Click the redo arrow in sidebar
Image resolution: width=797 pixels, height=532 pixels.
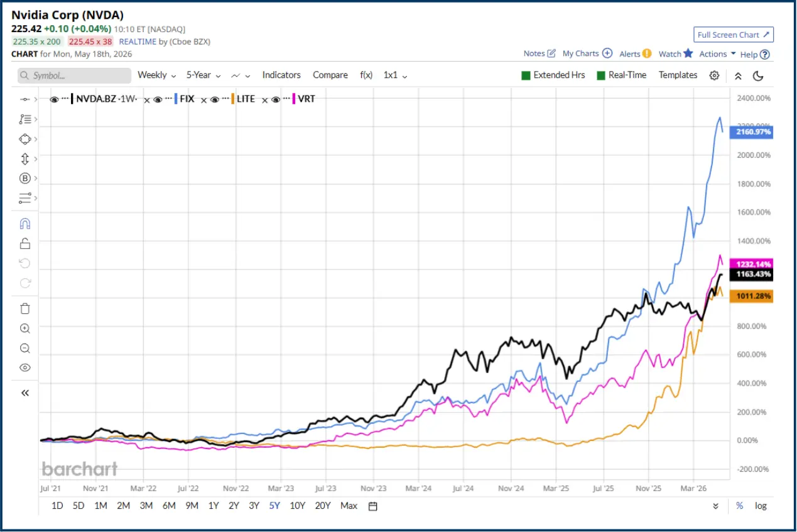[25, 283]
